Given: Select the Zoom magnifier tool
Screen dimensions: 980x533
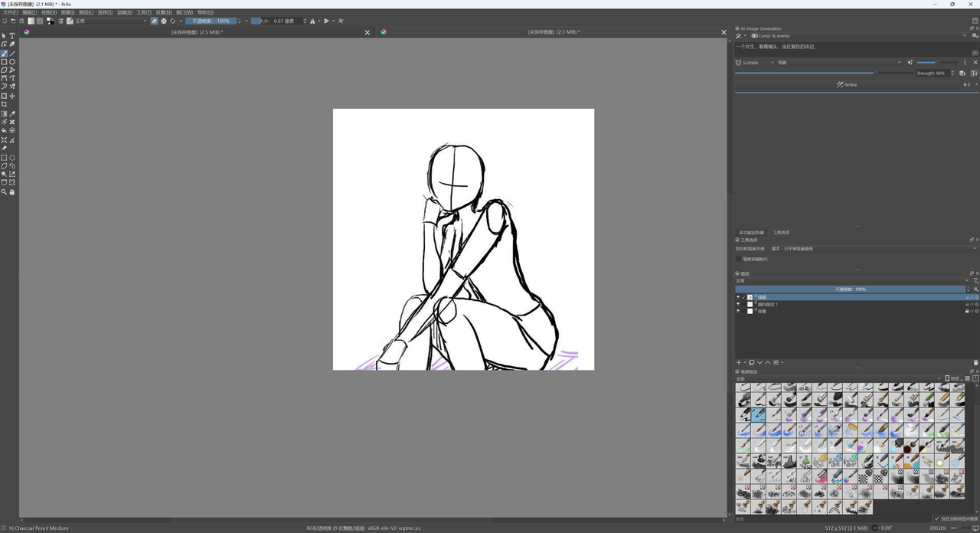Looking at the screenshot, I should (4, 192).
